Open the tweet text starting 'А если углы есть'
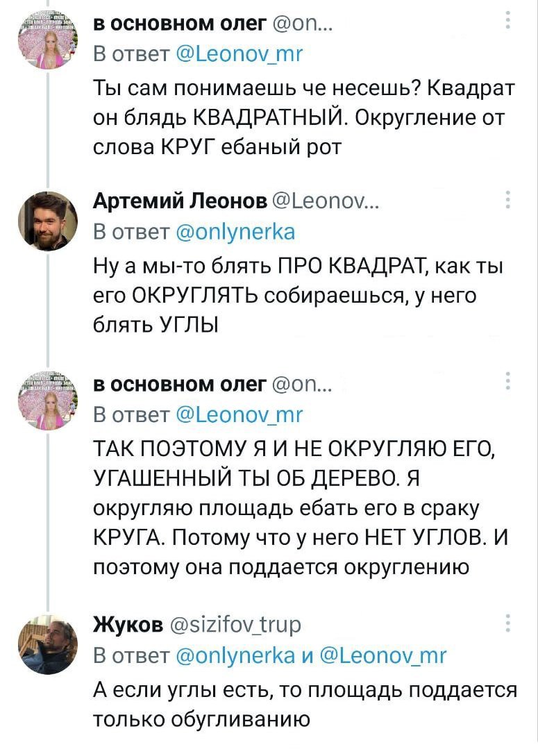This screenshot has width=538, height=756. click(x=305, y=704)
